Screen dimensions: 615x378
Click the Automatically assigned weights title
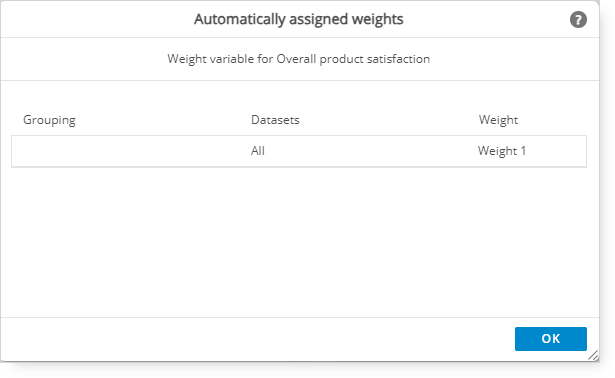click(299, 19)
